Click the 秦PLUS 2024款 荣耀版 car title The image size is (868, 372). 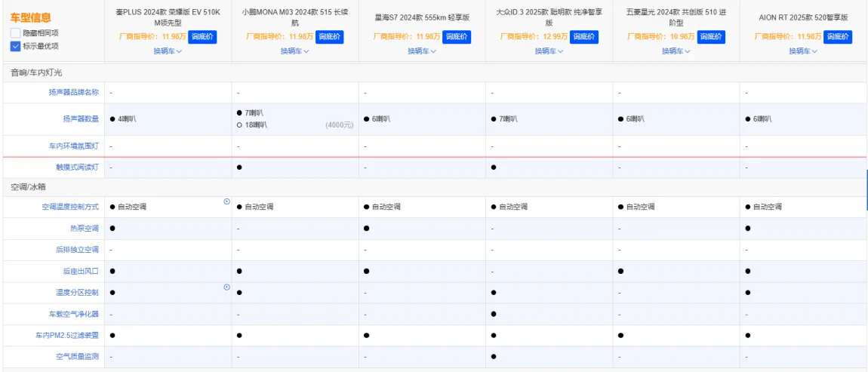point(168,17)
